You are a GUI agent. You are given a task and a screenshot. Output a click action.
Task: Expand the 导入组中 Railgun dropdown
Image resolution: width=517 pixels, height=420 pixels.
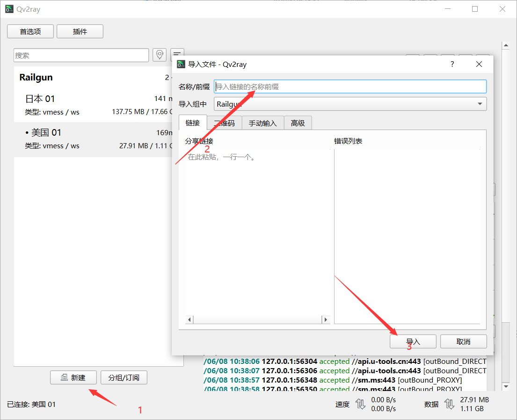(x=350, y=104)
